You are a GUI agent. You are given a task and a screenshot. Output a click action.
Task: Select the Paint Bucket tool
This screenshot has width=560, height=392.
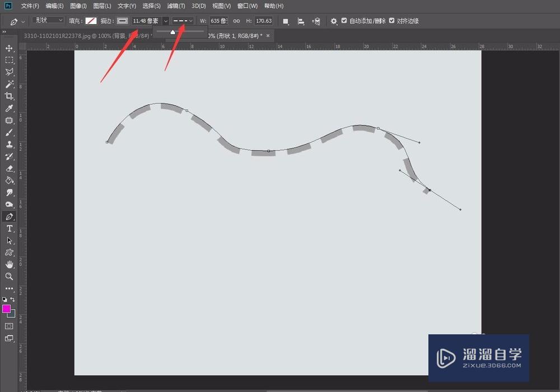10,180
